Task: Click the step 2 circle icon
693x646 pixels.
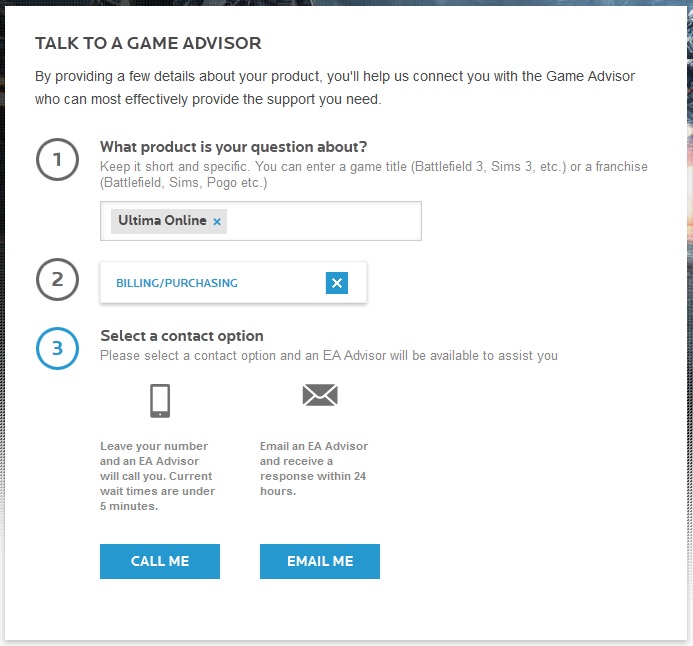Action: pos(57,279)
